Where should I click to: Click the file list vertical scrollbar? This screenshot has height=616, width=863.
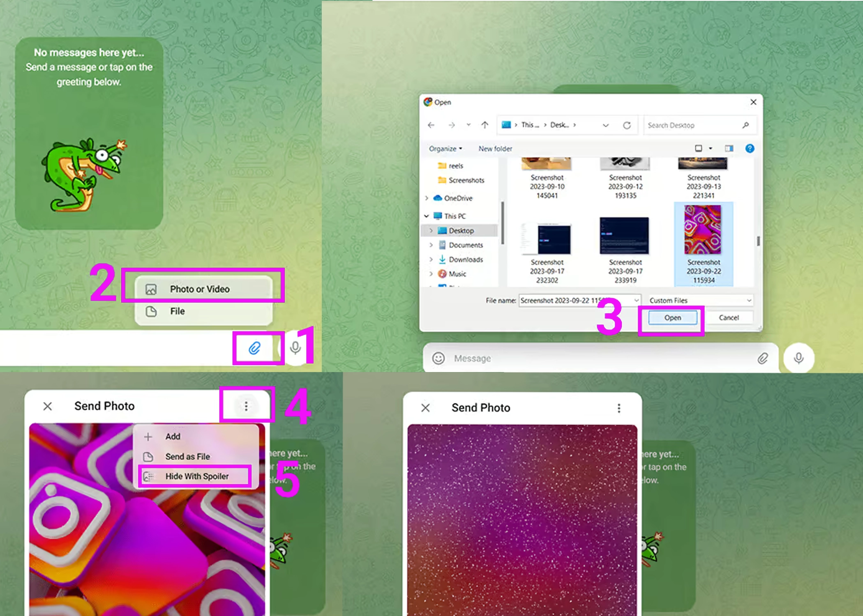coord(758,241)
